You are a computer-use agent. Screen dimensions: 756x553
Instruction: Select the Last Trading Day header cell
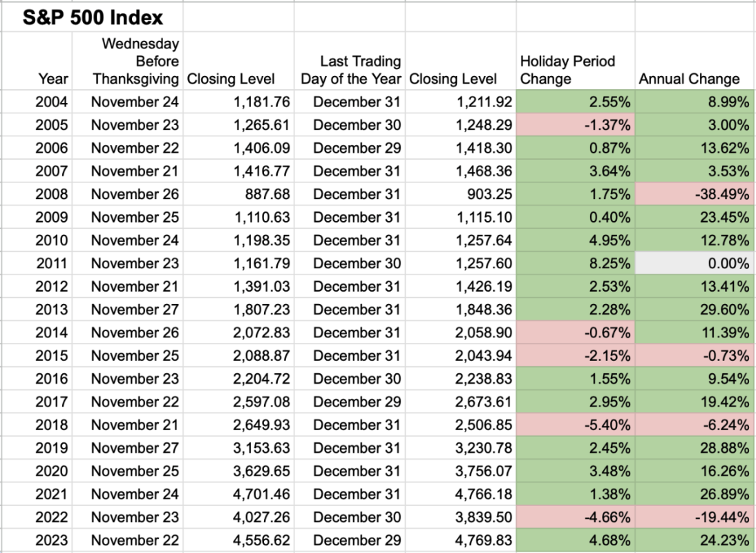click(350, 70)
